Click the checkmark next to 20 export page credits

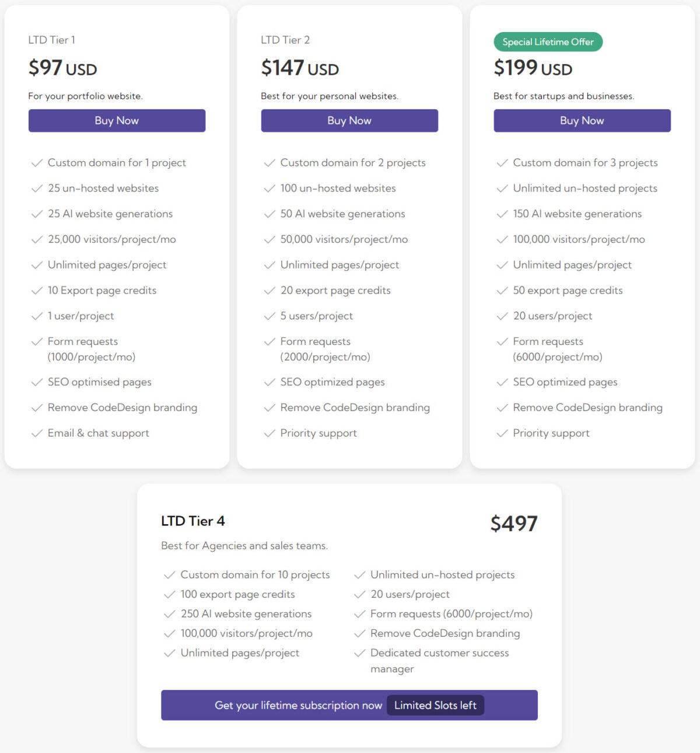[269, 290]
